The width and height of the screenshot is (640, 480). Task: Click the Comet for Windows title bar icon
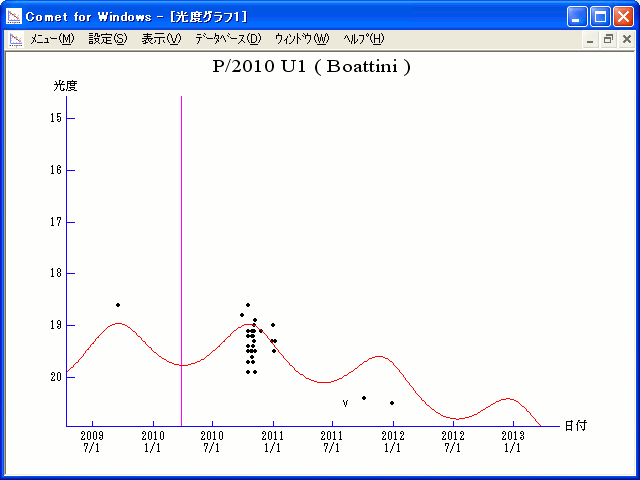coord(14,16)
